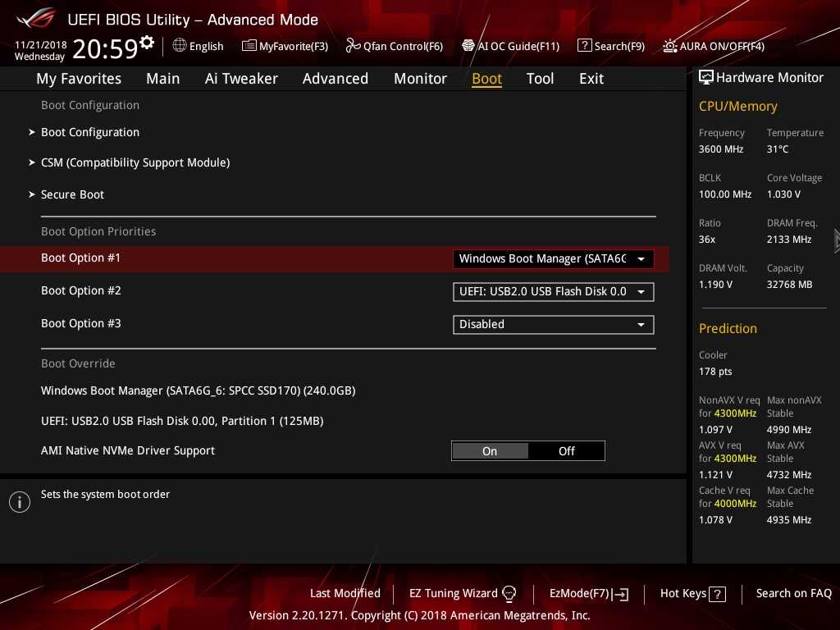
Task: Click EZ Tuning Wizard lightbulb icon
Action: 509,593
